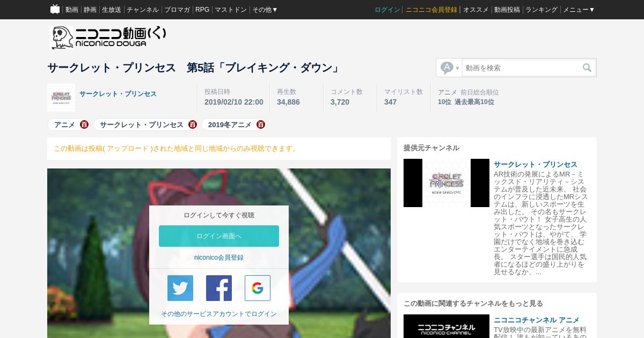Screen dimensions: 644x338
Task: Click the small channel avatar by uploader name
Action: 61,97
